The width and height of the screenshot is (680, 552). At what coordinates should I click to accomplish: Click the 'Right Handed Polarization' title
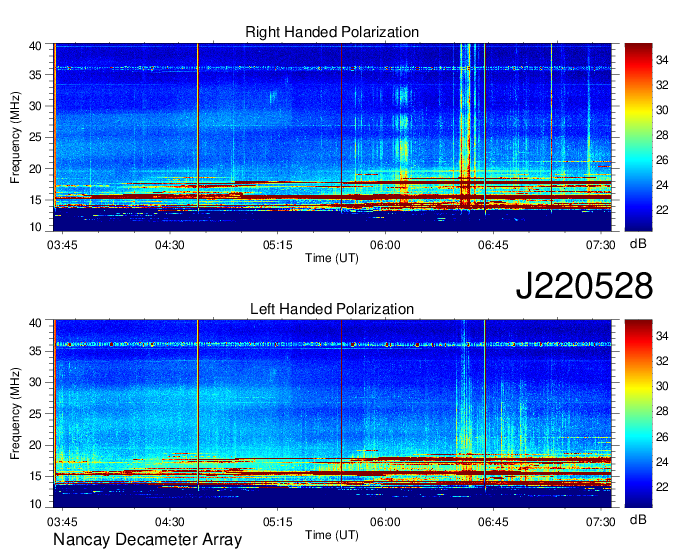tap(332, 32)
